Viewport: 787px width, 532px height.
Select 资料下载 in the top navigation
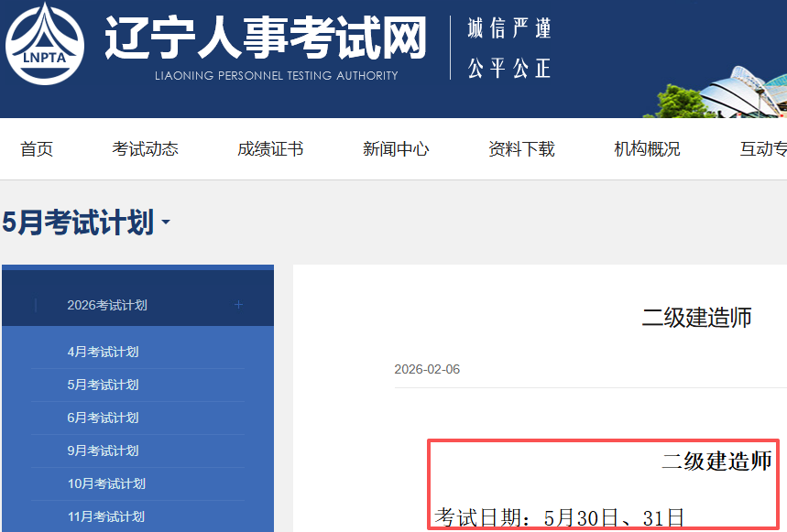coord(521,149)
